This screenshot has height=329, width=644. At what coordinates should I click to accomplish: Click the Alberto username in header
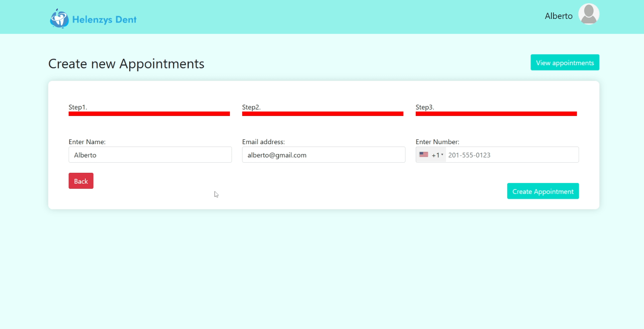pyautogui.click(x=558, y=16)
